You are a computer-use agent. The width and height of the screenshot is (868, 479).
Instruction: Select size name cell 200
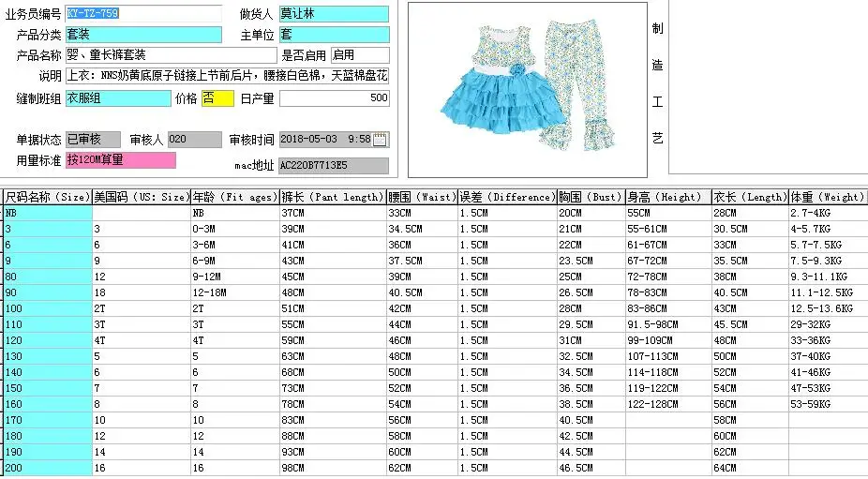click(48, 469)
